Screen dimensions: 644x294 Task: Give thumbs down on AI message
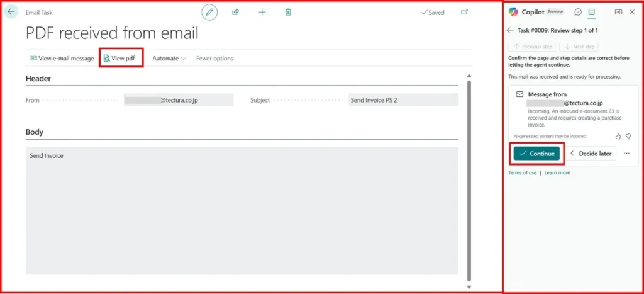click(x=628, y=136)
